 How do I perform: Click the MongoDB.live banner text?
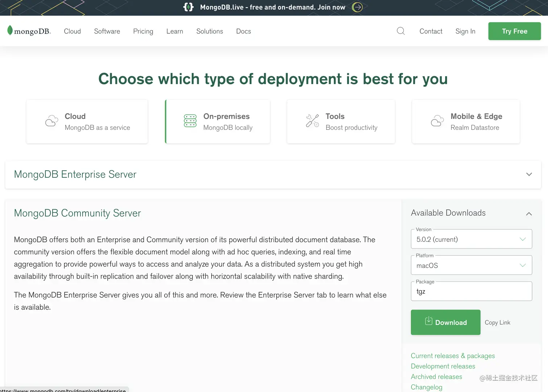(x=273, y=7)
